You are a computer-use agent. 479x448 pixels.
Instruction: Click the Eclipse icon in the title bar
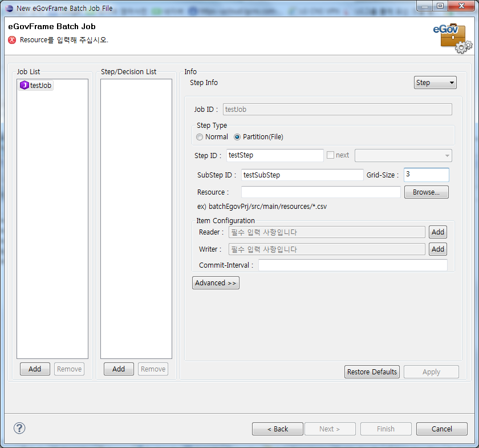click(x=10, y=8)
